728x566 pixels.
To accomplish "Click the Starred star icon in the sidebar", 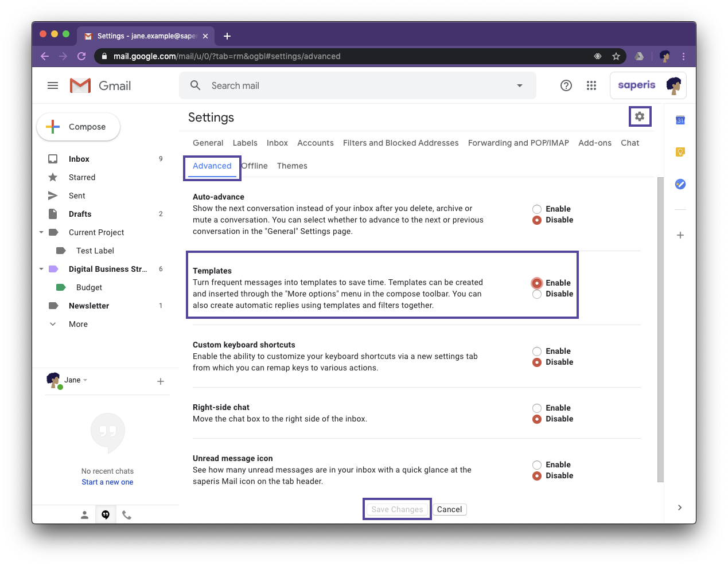I will [53, 177].
